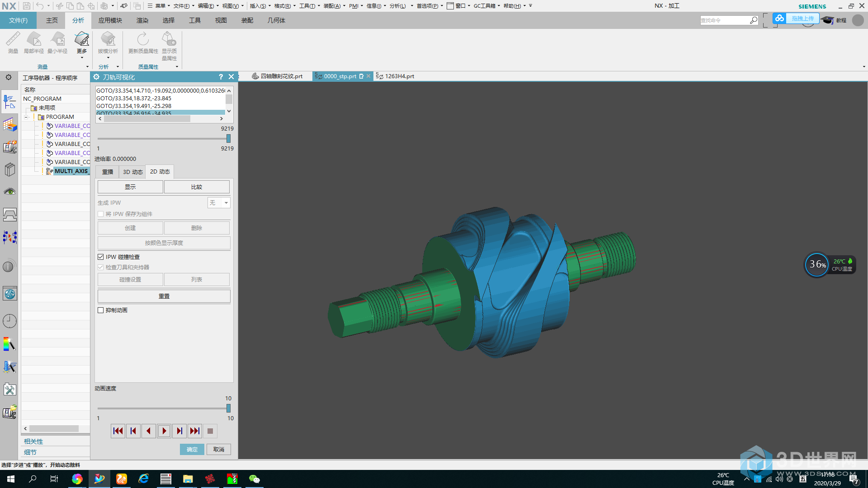The height and width of the screenshot is (488, 868).
Task: Click the Copy icon in the top toolbar
Action: 70,6
